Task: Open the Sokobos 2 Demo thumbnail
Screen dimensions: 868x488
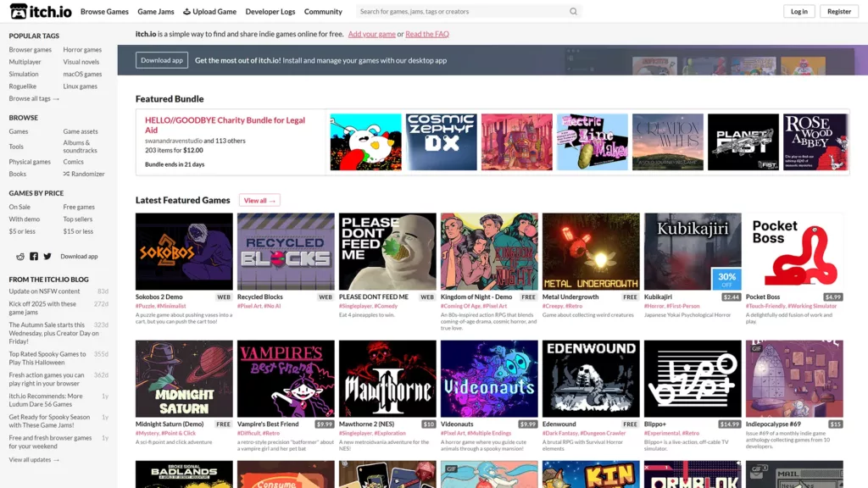Action: pyautogui.click(x=182, y=251)
